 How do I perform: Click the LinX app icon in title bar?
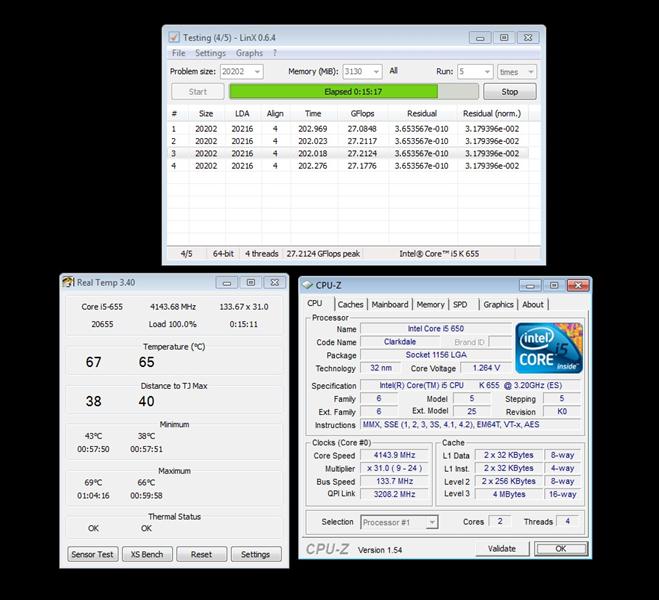click(174, 37)
